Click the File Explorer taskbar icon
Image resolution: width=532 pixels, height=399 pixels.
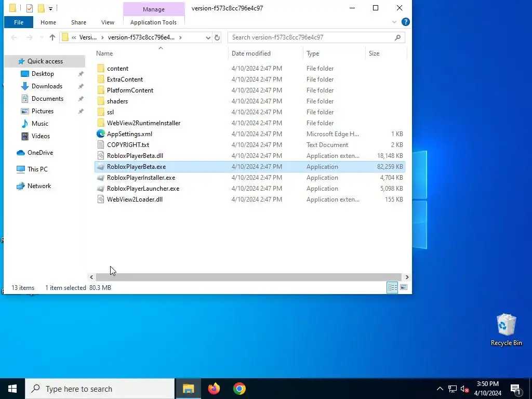(188, 389)
